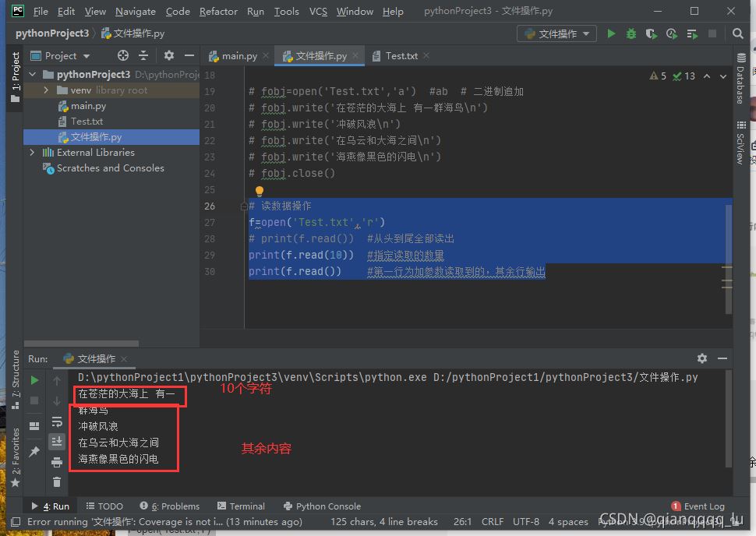Expand the venv folder in the project tree
Image resolution: width=756 pixels, height=536 pixels.
point(46,90)
